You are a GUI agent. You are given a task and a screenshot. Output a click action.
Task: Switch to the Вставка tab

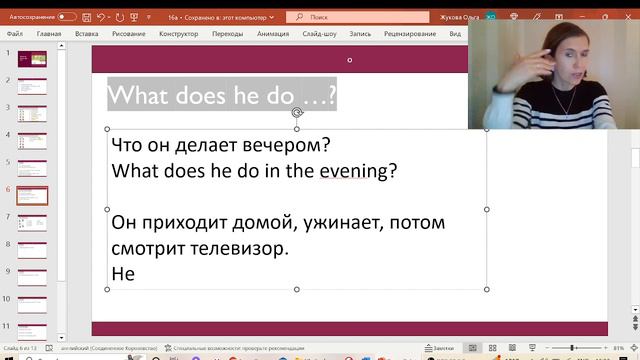coord(87,34)
